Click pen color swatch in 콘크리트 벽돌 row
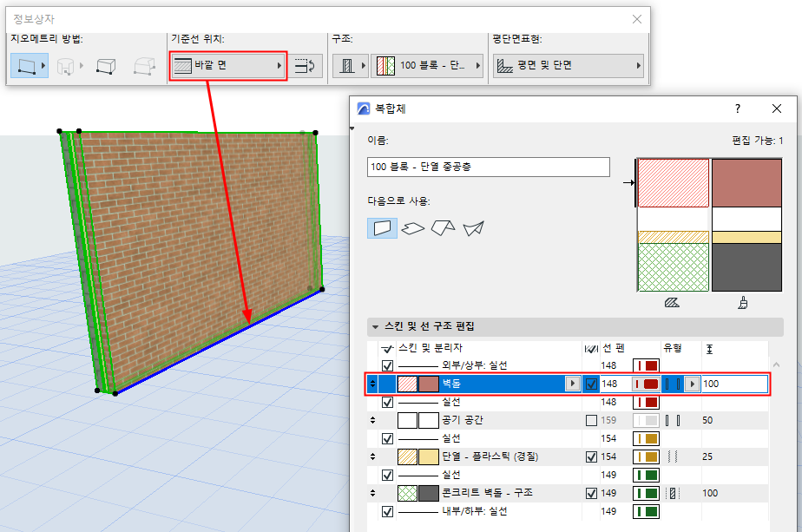Screen dimensions: 802x532 (646, 493)
